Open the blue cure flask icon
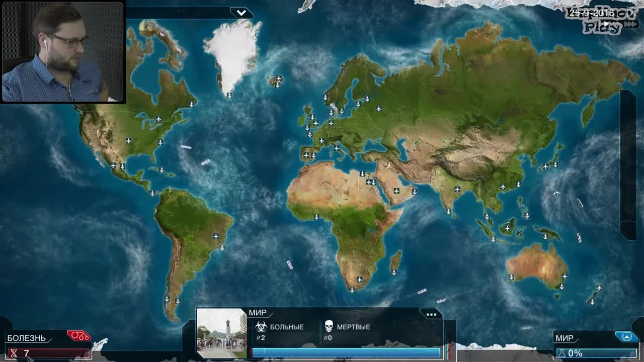 (x=627, y=336)
